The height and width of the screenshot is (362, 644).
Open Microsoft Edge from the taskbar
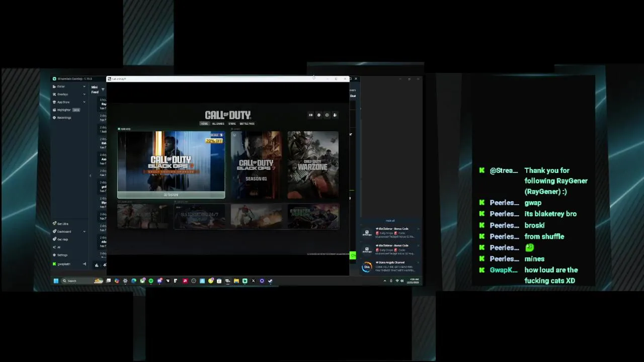point(134,281)
